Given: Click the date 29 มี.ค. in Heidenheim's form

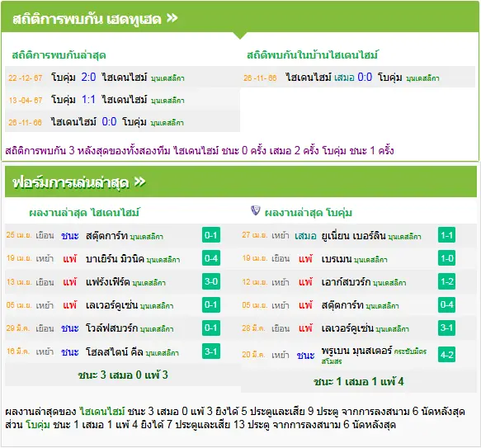Looking at the screenshot, I should [18, 328].
